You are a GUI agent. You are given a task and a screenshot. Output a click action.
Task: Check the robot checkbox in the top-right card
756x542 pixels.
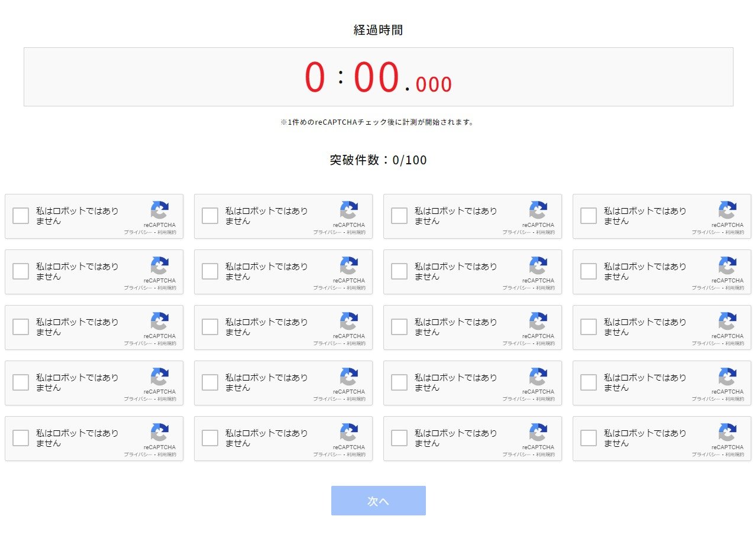[x=588, y=216]
